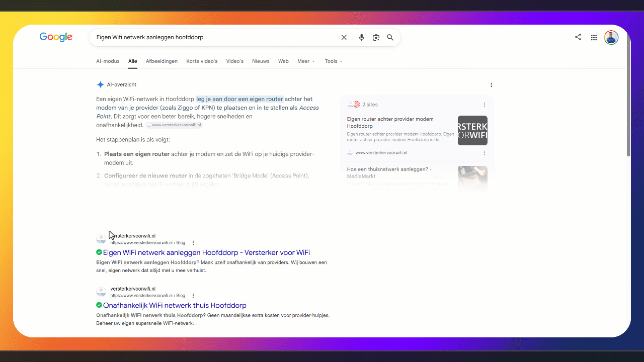Start voice search with microphone icon

tap(361, 37)
